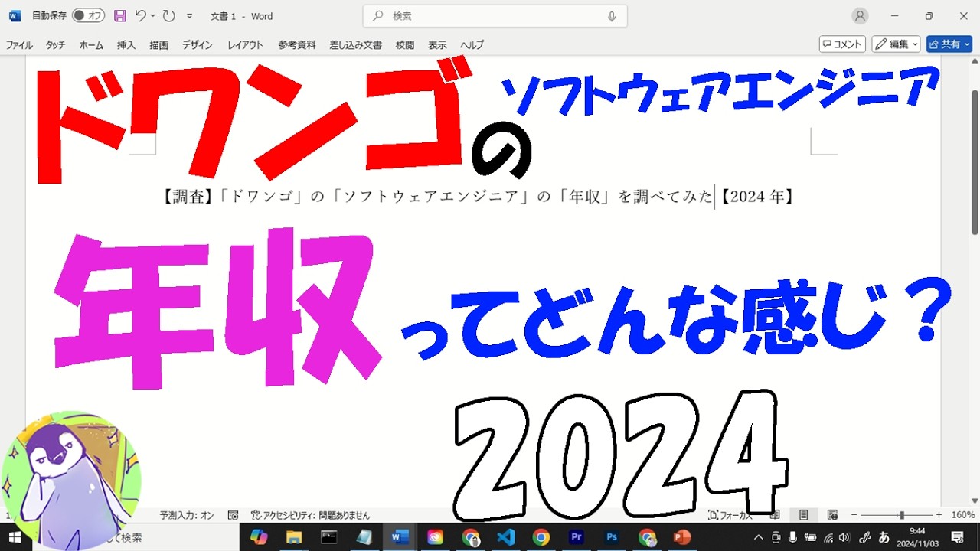Viewport: 980px width, 551px height.
Task: Open PowerPoint from the taskbar
Action: [682, 537]
